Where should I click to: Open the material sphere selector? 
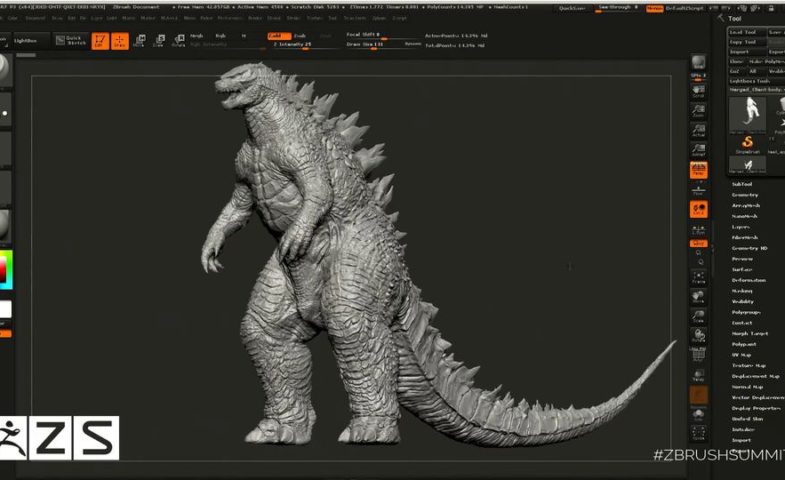pos(5,227)
